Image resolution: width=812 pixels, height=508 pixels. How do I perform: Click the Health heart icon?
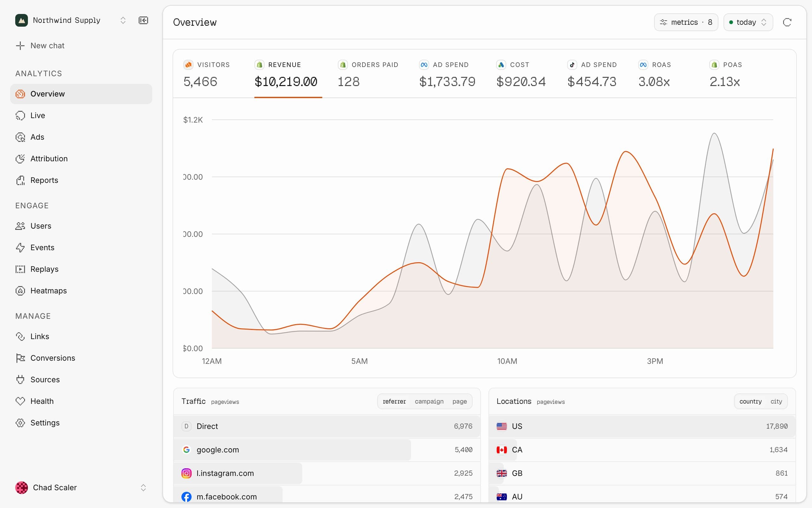(21, 401)
